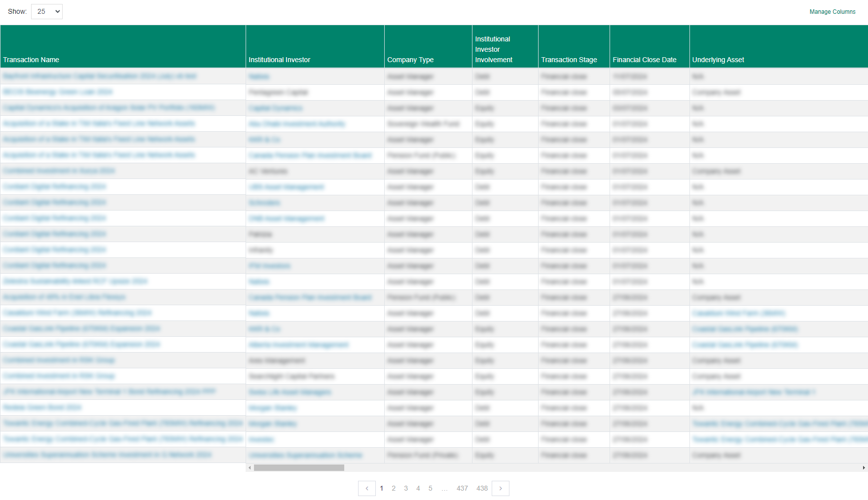Jump to last page 438
Screen dimensions: 868x500
(482, 488)
